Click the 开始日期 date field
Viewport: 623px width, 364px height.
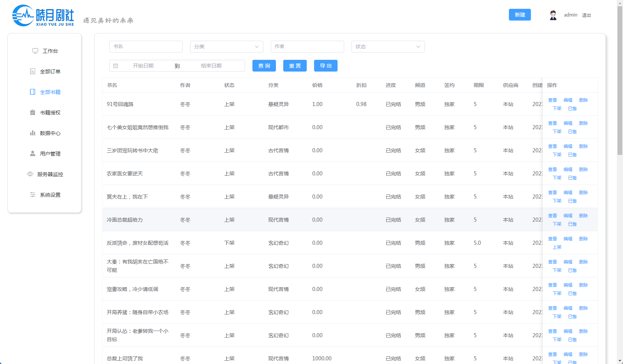click(143, 66)
